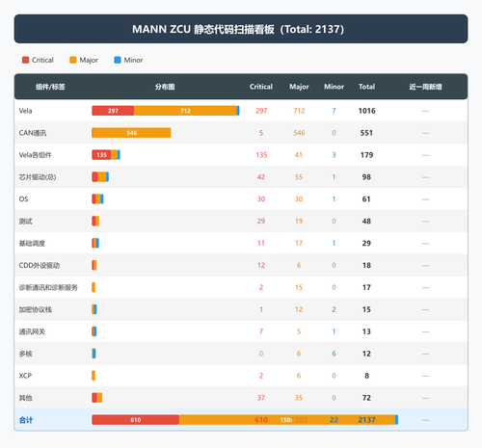Image resolution: width=482 pixels, height=448 pixels.
Task: Click the red 610 segment in 合计 bar
Action: coord(136,420)
